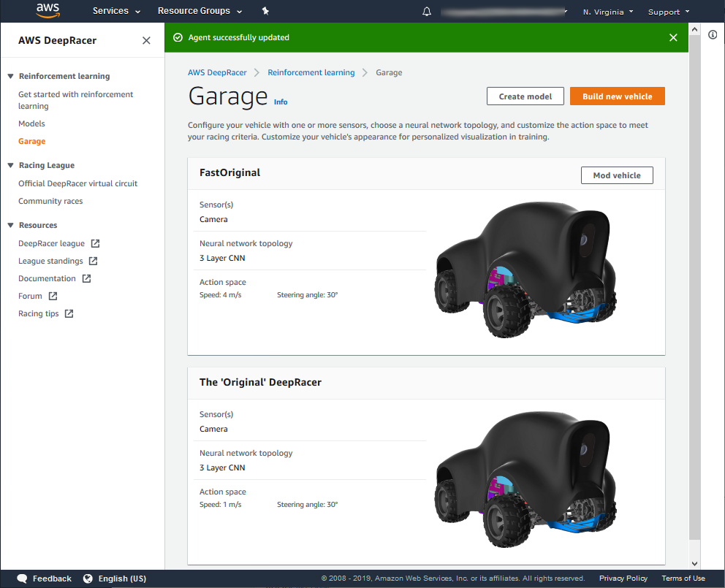Open the N. Virginia region selector
This screenshot has height=588, width=725.
point(607,12)
